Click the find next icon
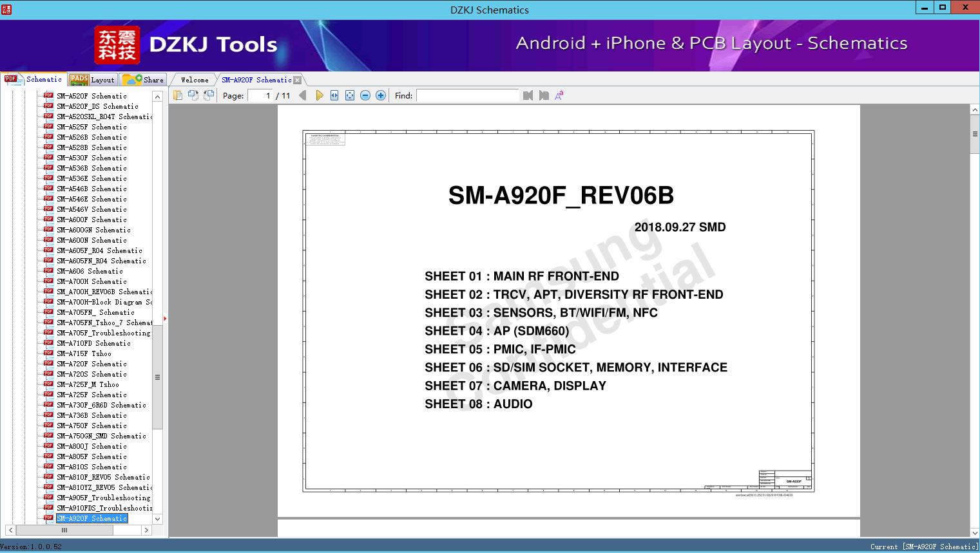 (544, 95)
